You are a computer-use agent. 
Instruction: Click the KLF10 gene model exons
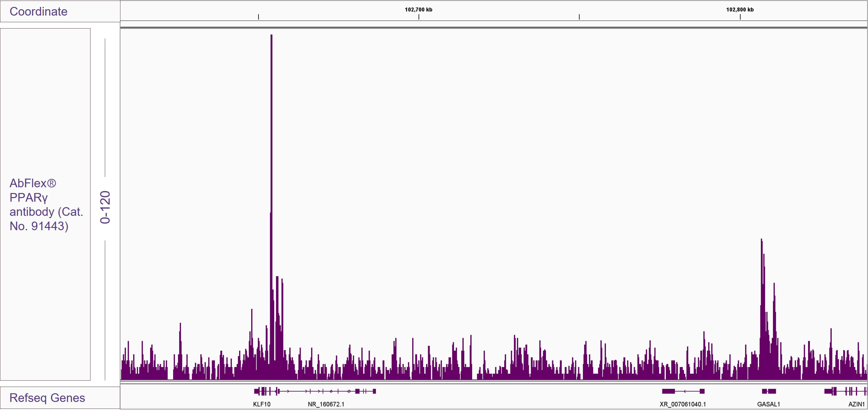(266, 391)
